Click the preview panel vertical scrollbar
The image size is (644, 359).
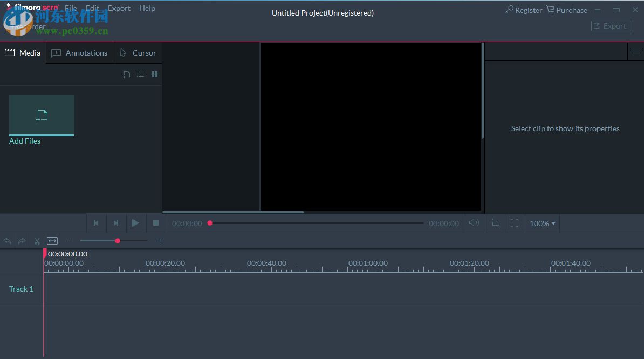483,91
